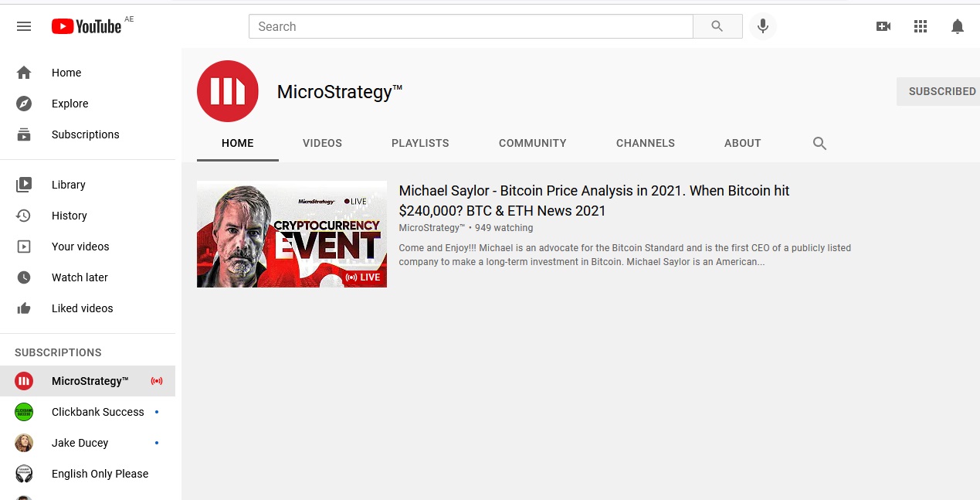Click the Liked videos thumbs-up icon
980x500 pixels.
click(24, 308)
